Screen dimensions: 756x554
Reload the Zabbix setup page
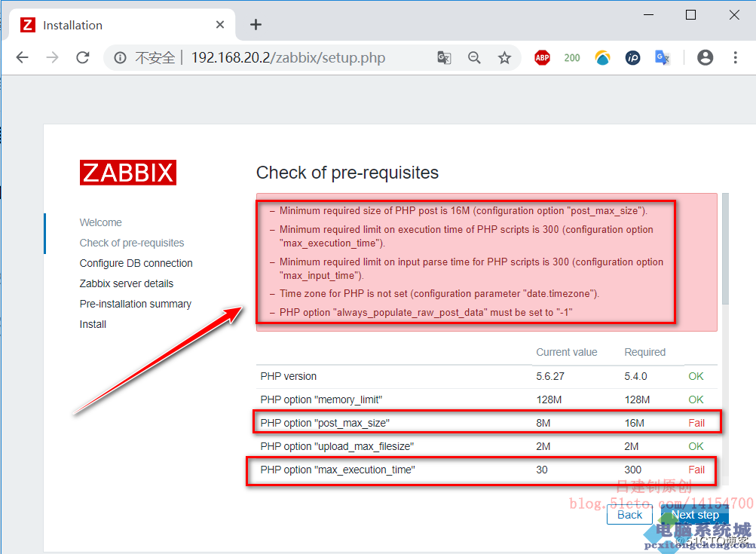click(x=83, y=58)
